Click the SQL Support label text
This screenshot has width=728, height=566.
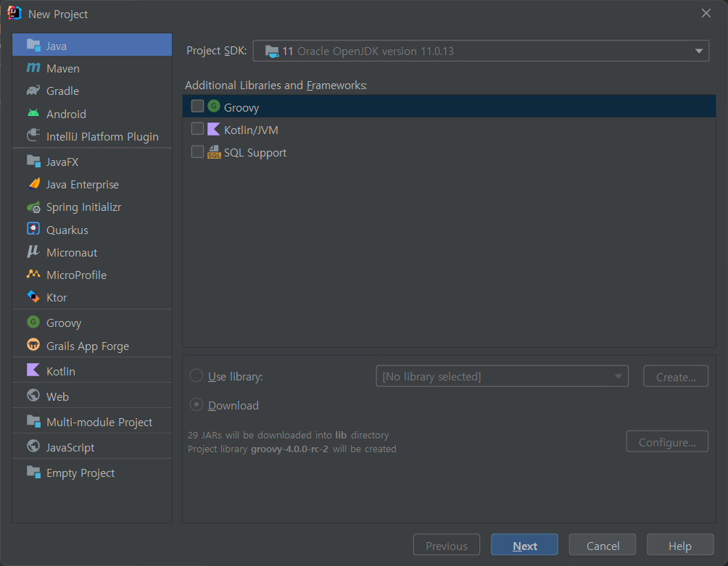click(255, 153)
